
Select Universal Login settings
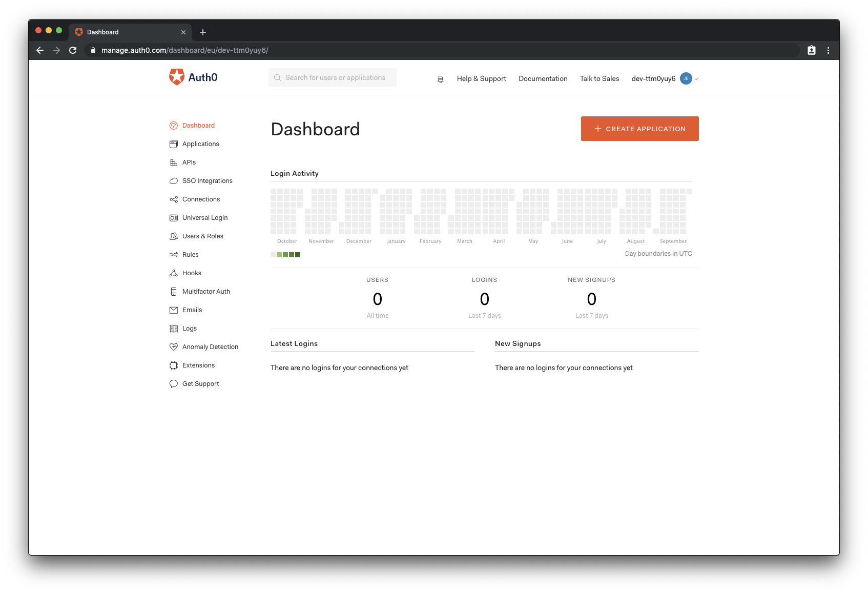pos(205,217)
